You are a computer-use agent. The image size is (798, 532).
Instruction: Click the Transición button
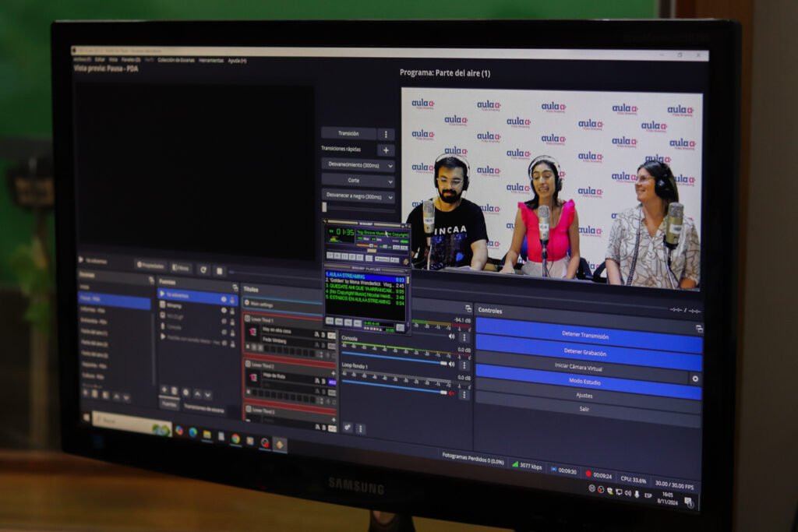[x=348, y=133]
